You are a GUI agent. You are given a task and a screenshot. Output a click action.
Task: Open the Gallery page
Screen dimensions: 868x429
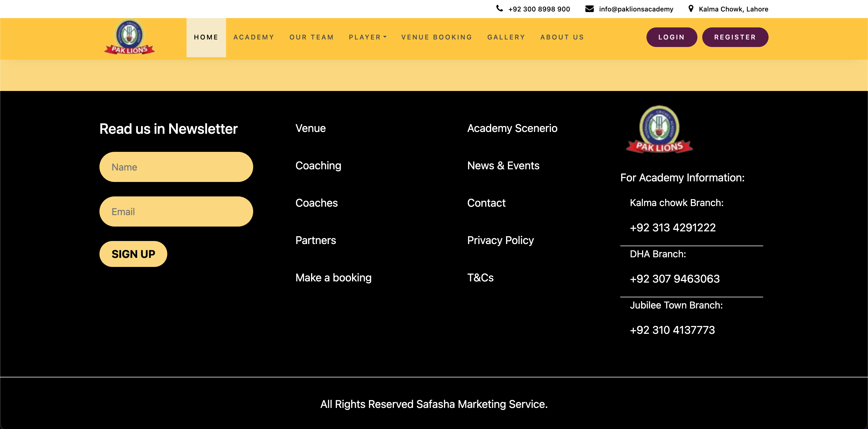[506, 37]
